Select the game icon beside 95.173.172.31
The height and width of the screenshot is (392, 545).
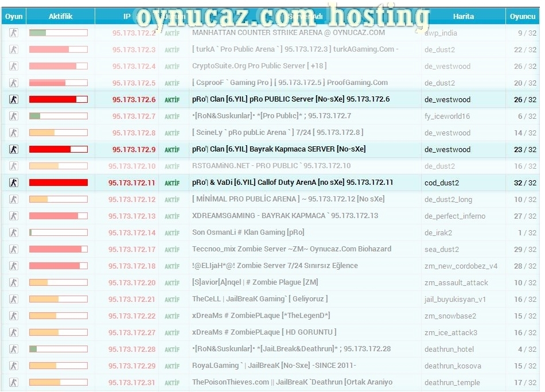pyautogui.click(x=14, y=382)
